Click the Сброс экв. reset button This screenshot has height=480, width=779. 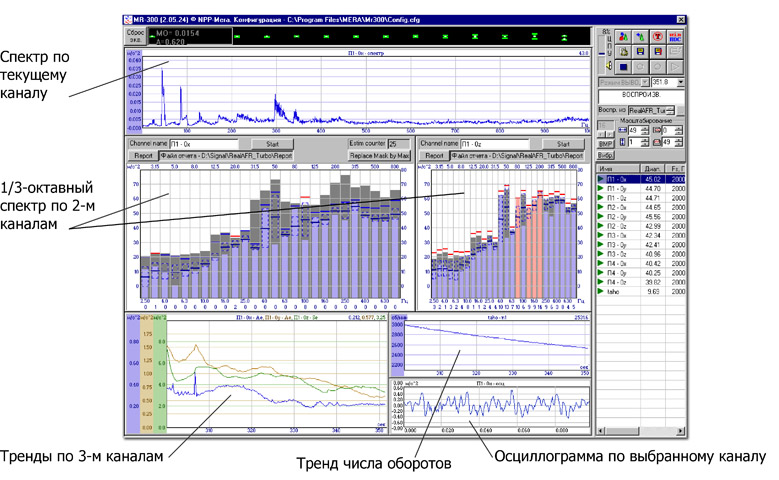click(136, 36)
